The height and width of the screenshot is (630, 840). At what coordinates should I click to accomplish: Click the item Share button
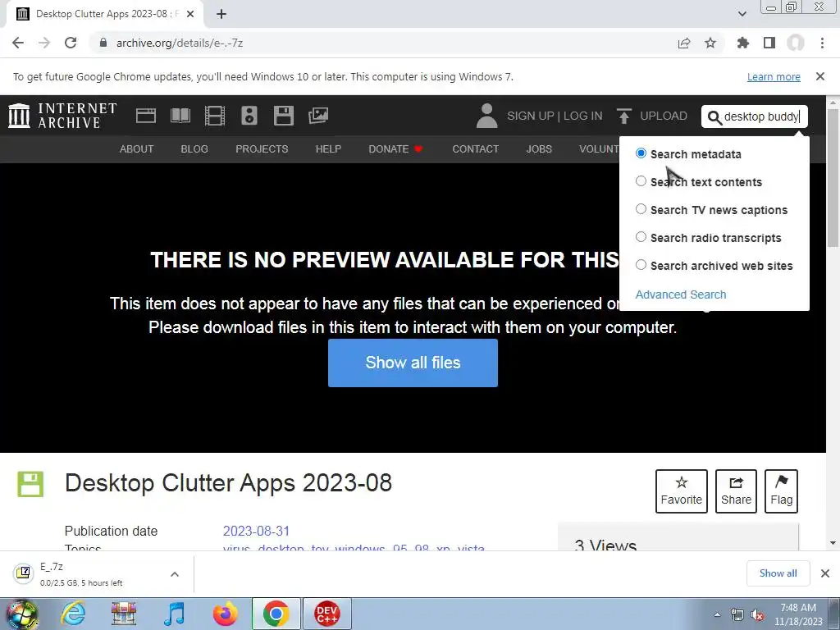(736, 491)
